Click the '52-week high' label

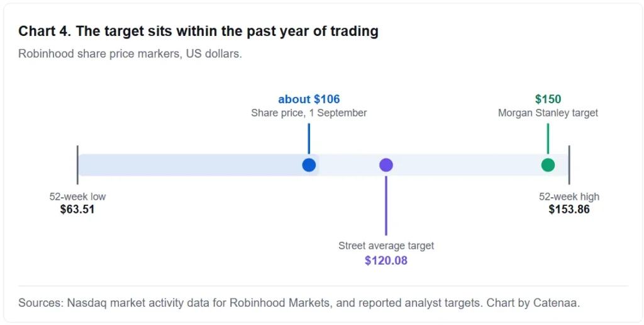(569, 197)
